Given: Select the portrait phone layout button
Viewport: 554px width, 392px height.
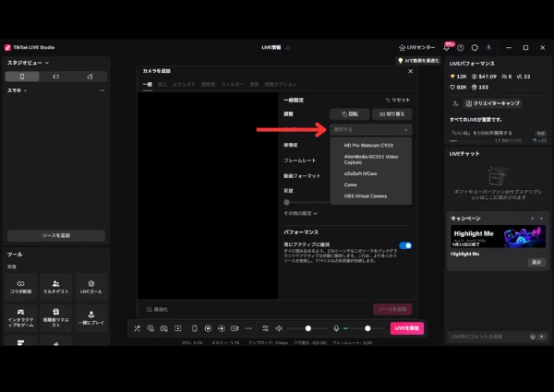Looking at the screenshot, I should 22,77.
